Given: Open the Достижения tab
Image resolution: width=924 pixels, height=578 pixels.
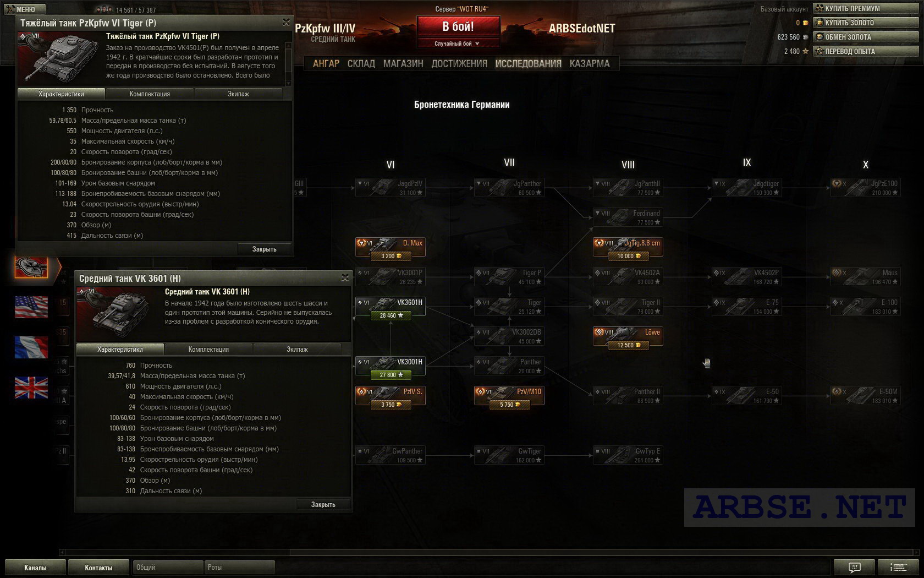Looking at the screenshot, I should (459, 63).
